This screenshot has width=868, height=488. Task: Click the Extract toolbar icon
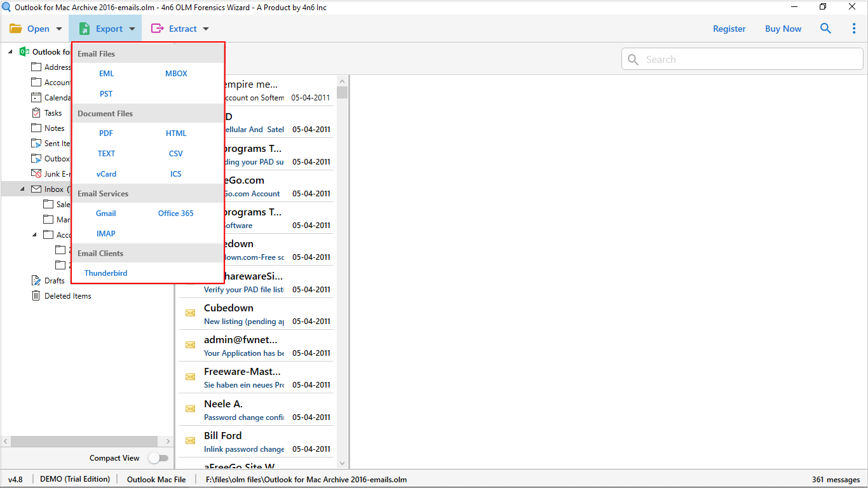157,29
